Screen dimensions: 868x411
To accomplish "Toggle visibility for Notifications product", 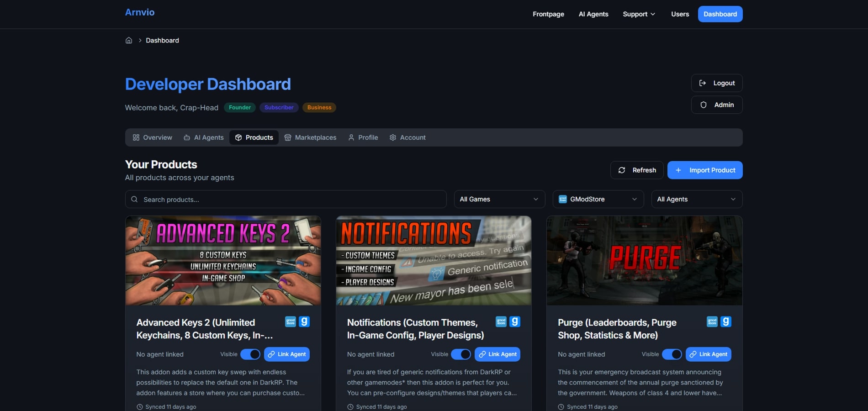I will [461, 354].
